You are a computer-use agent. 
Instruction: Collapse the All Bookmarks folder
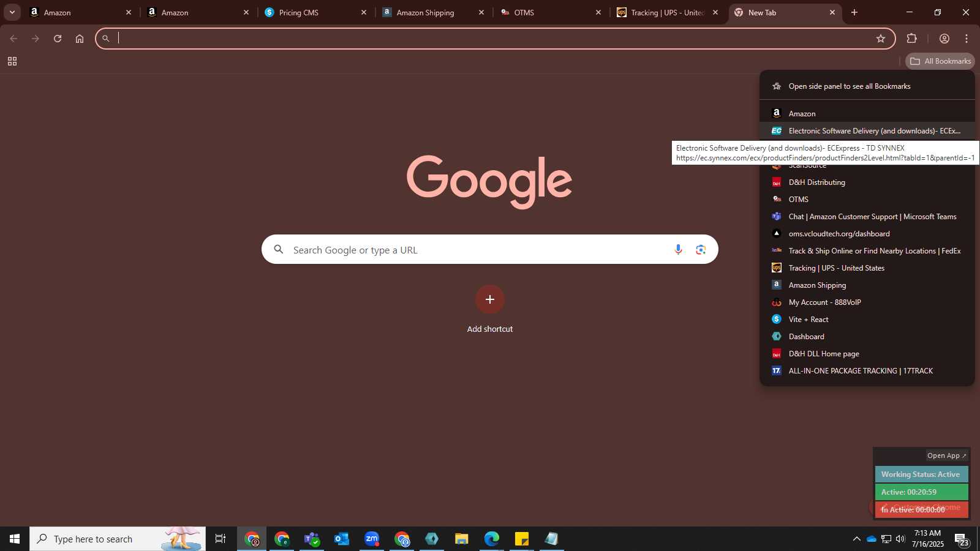click(x=940, y=61)
